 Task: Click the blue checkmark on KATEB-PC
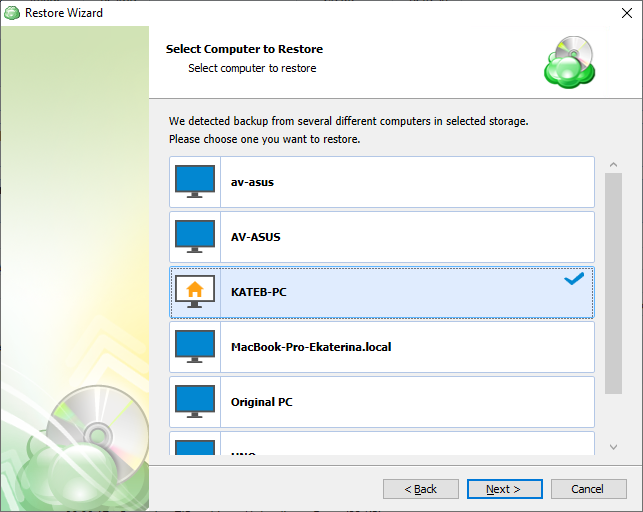[x=574, y=280]
